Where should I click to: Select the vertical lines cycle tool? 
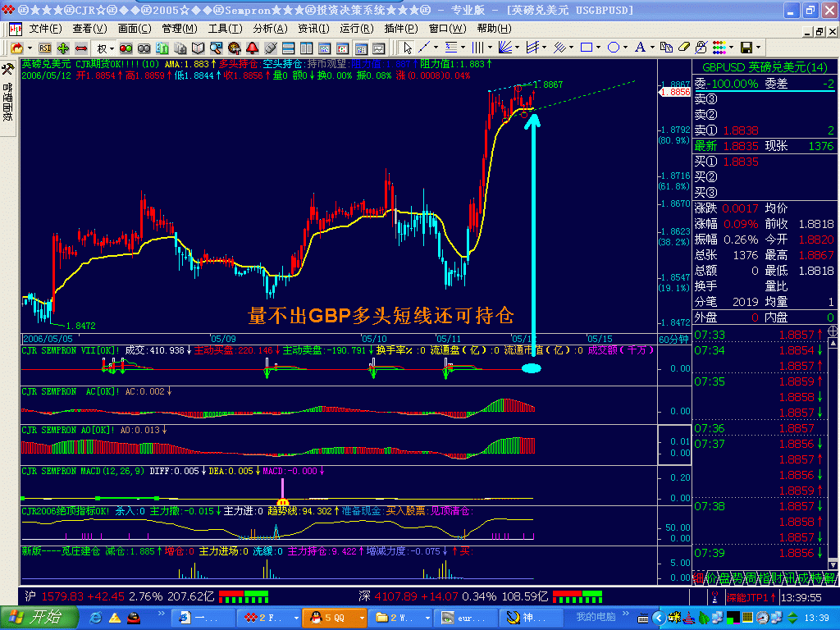coord(478,48)
